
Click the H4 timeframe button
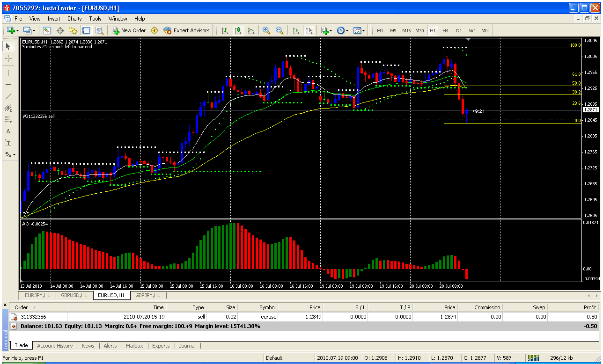[x=445, y=30]
